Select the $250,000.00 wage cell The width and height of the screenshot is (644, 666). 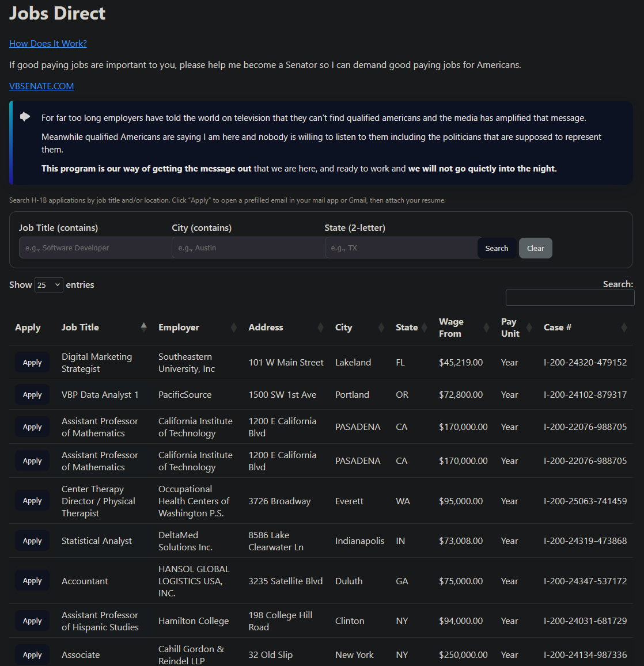click(x=463, y=655)
